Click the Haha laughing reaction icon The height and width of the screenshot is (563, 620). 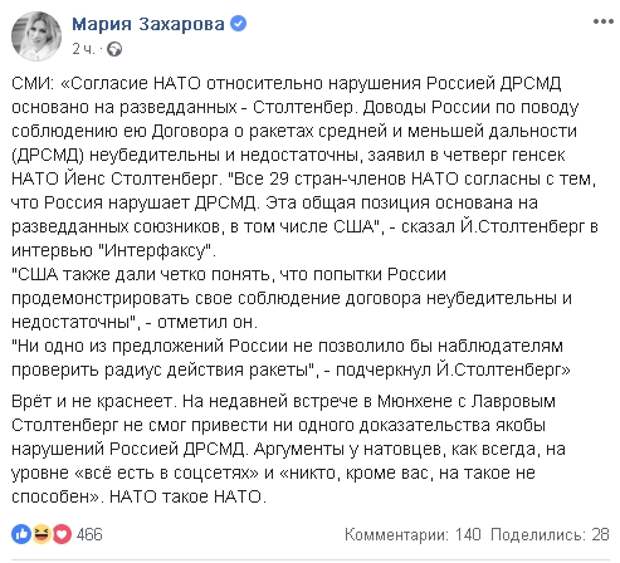coord(42,535)
